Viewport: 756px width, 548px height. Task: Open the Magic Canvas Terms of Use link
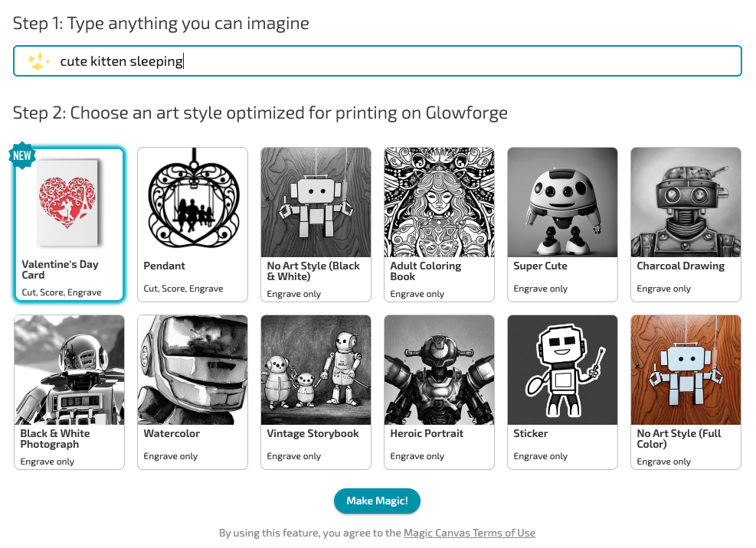[469, 533]
